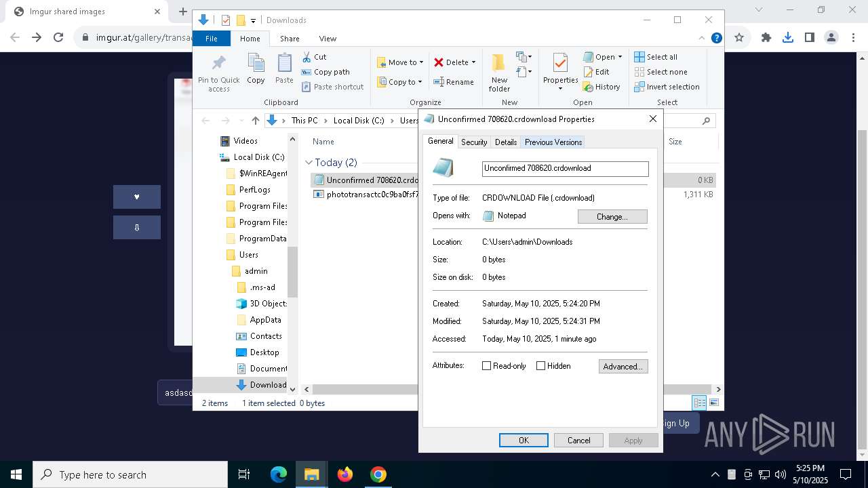This screenshot has height=488, width=868.
Task: Click Copy path in Clipboard group
Action: 325,72
